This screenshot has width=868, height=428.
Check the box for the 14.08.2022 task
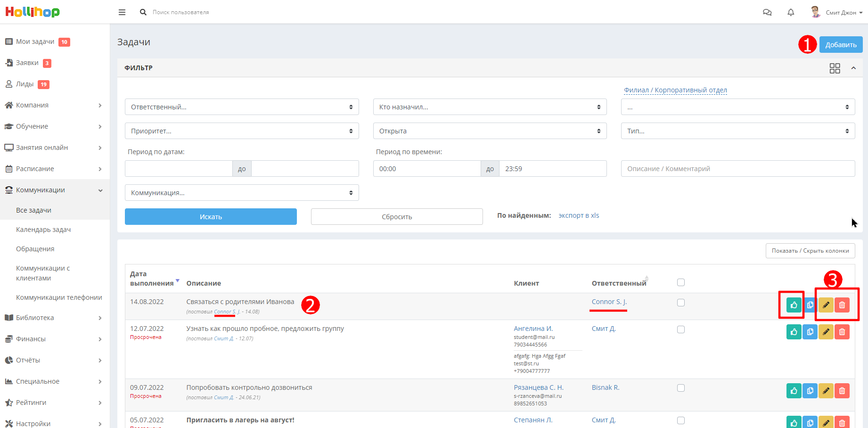click(x=681, y=303)
